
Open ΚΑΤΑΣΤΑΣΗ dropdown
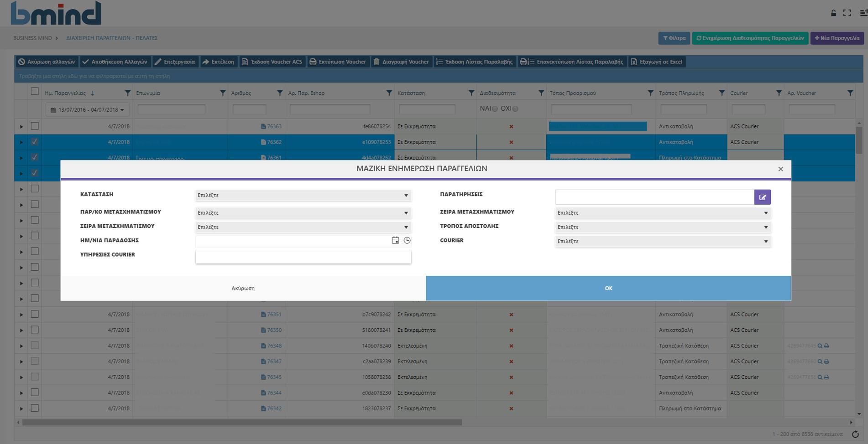coord(303,195)
